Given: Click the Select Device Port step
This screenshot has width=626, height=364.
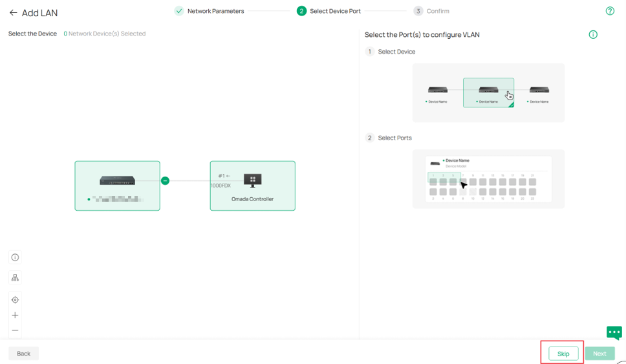Looking at the screenshot, I should tap(329, 11).
